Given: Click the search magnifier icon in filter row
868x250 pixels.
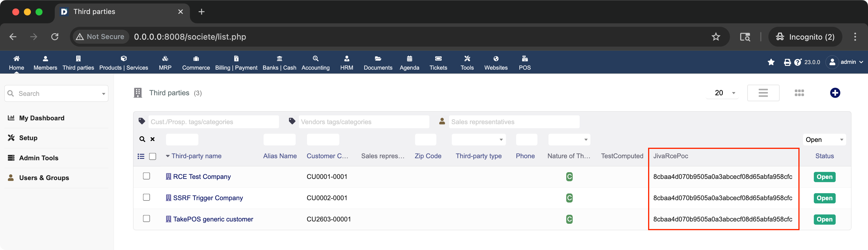Looking at the screenshot, I should pyautogui.click(x=142, y=139).
